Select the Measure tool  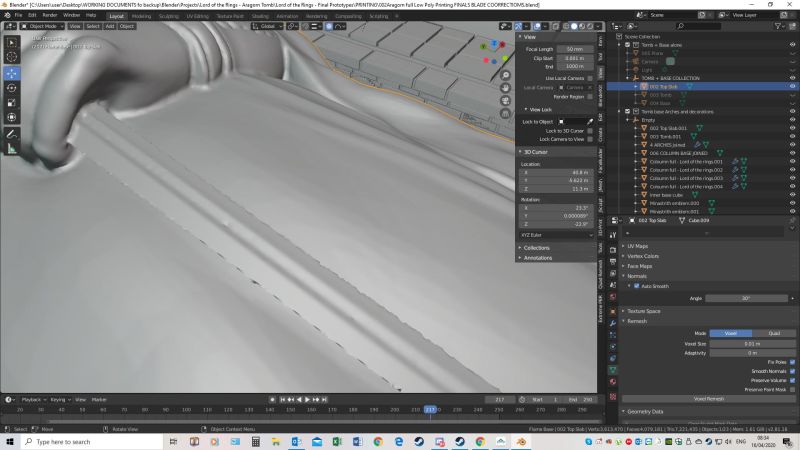(x=11, y=149)
